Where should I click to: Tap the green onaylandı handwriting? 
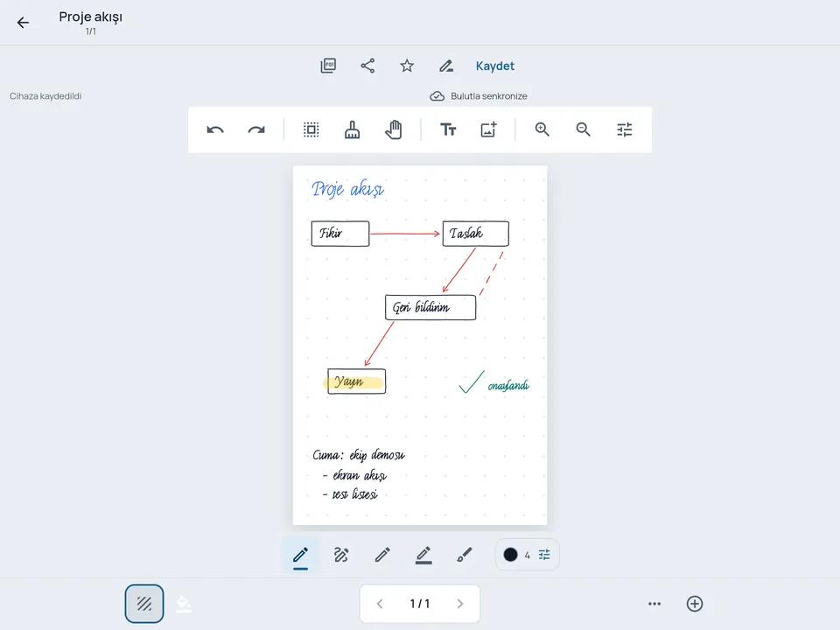[507, 386]
